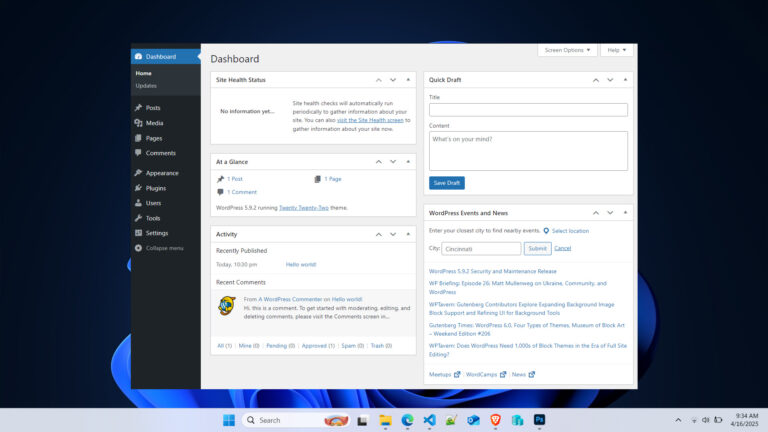Click the What's on your mind content box
This screenshot has width=768, height=432.
click(528, 151)
